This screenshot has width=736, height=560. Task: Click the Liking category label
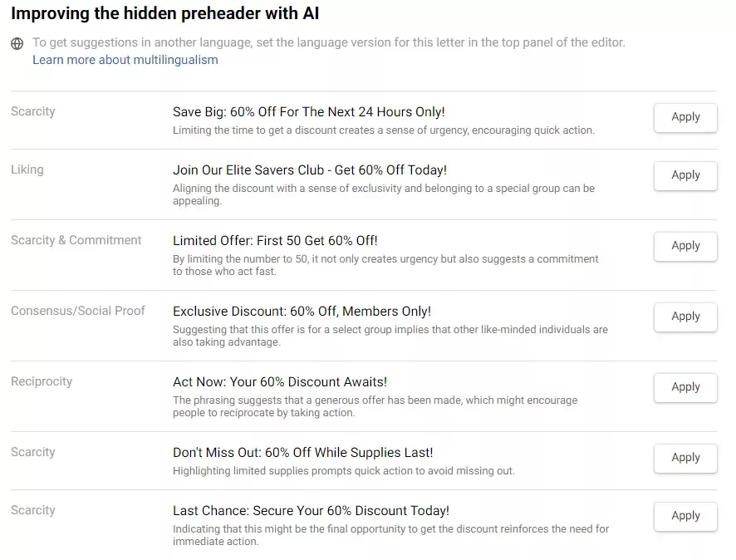tap(27, 169)
